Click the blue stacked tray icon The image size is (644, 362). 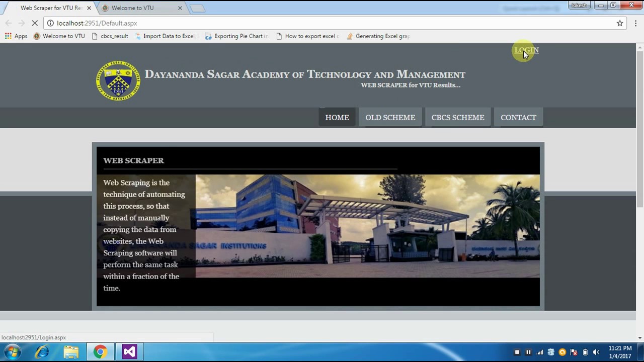[x=551, y=352]
